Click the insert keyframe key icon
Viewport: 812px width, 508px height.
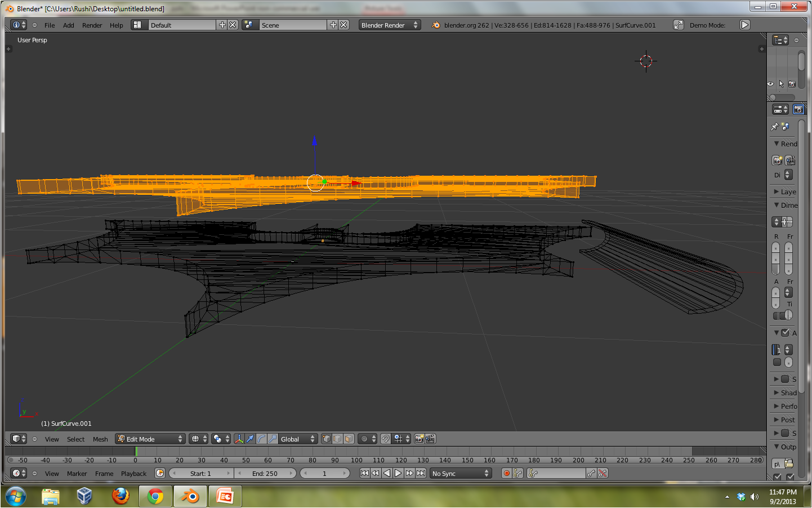591,473
